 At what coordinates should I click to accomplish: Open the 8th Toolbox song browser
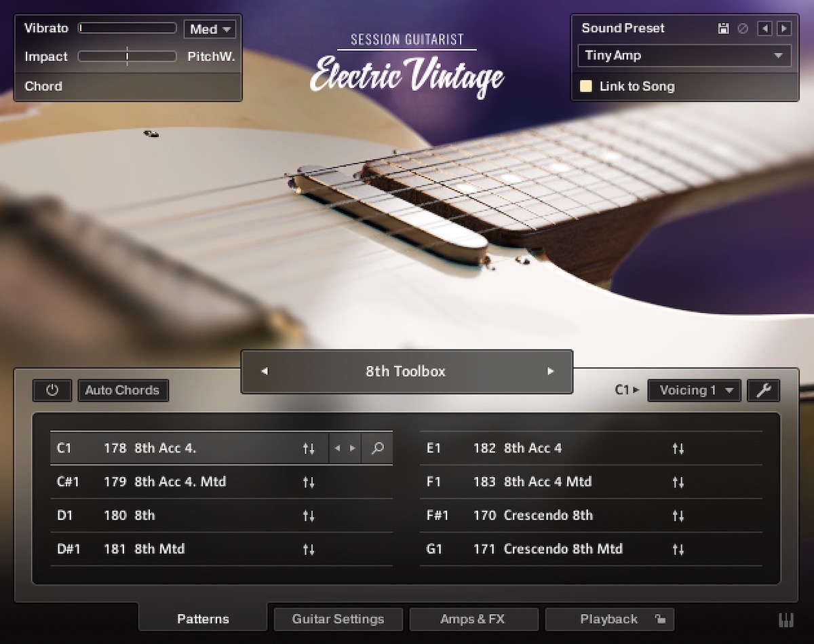click(406, 371)
